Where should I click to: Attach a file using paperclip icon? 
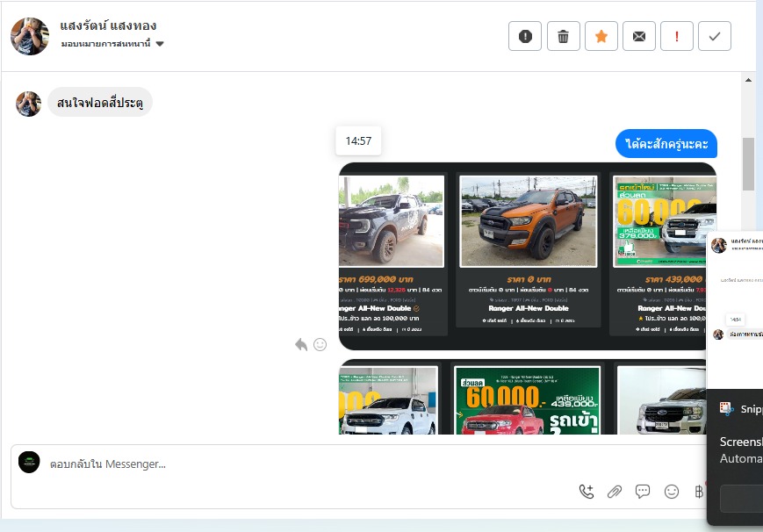click(x=615, y=492)
